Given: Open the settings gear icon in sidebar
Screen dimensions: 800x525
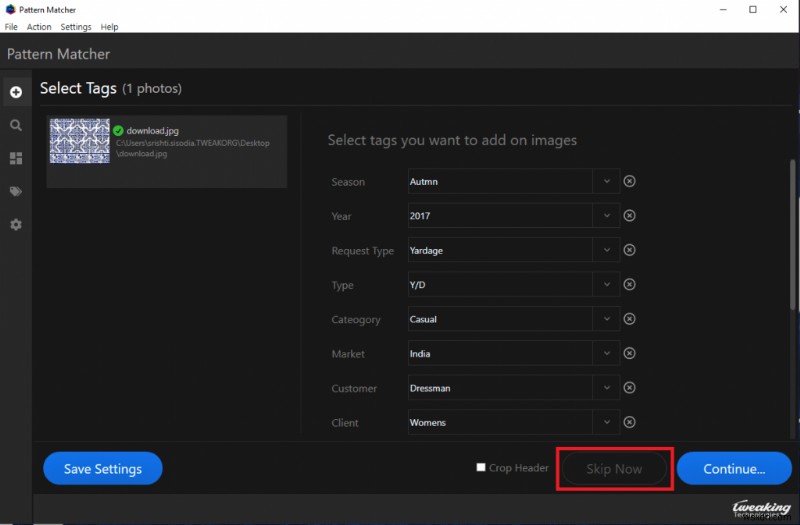Looking at the screenshot, I should (16, 224).
